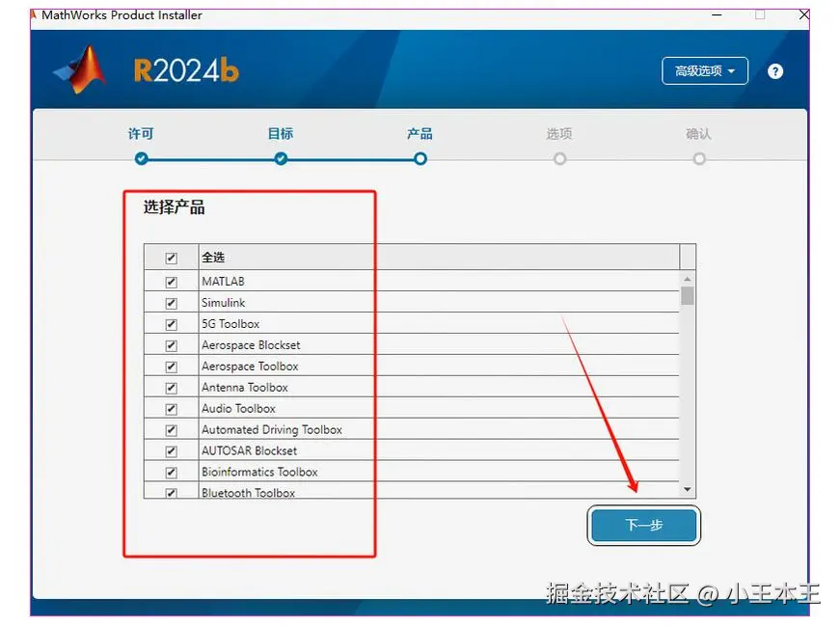Click the 选项 step circle indicator
The height and width of the screenshot is (626, 840).
point(559,158)
